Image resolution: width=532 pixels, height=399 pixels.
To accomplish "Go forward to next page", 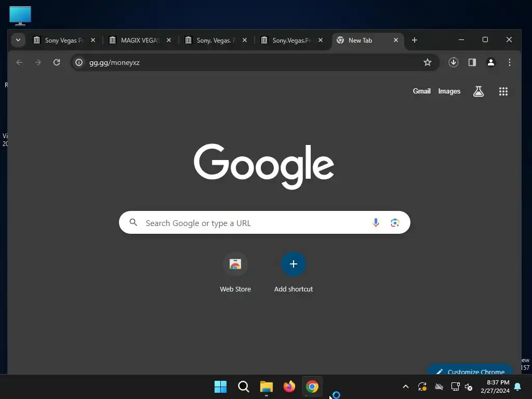I will tap(38, 62).
